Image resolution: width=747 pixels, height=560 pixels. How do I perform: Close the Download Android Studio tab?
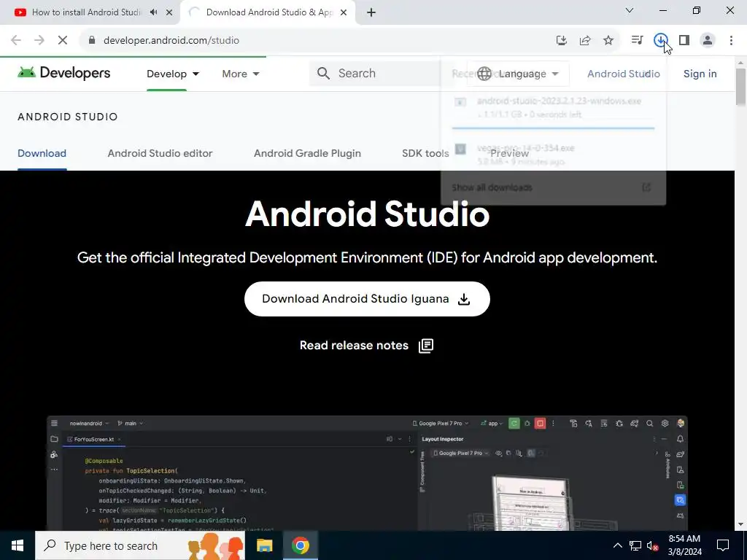coord(344,12)
